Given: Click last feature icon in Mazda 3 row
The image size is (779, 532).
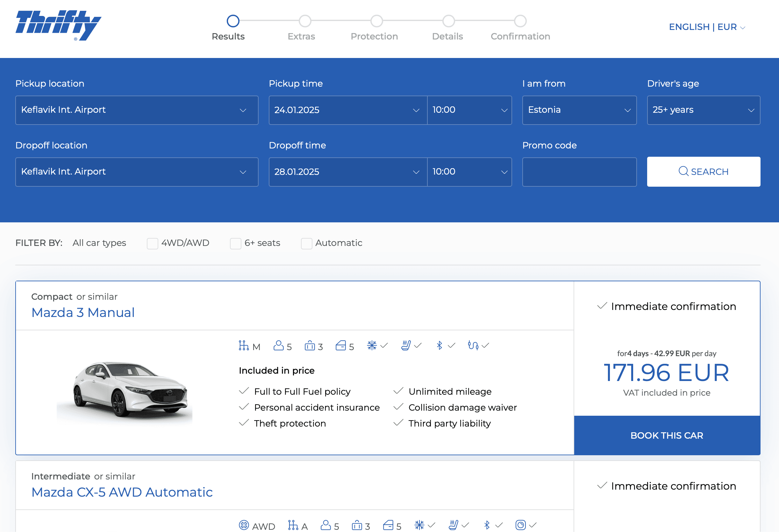Looking at the screenshot, I should (x=473, y=346).
